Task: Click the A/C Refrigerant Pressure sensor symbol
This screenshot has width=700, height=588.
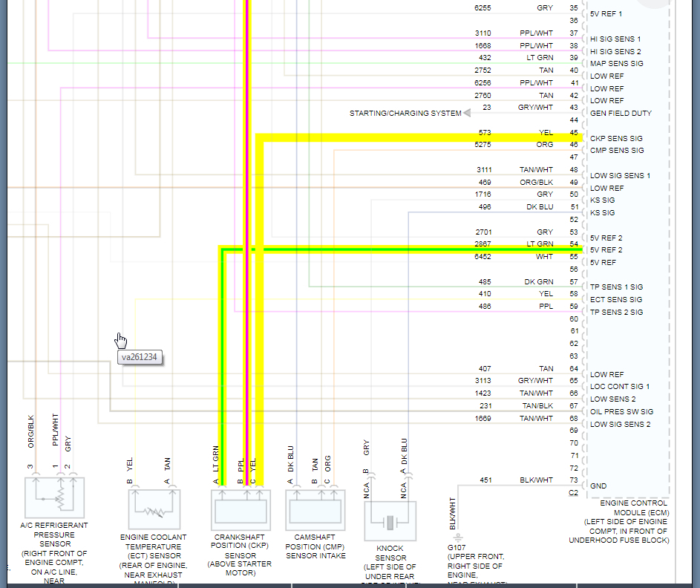Action: pos(54,498)
